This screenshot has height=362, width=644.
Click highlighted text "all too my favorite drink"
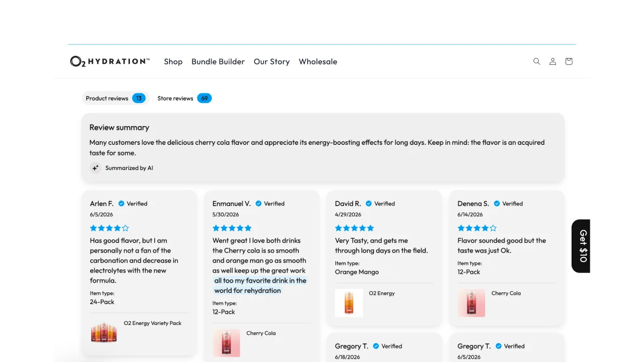coord(252,280)
